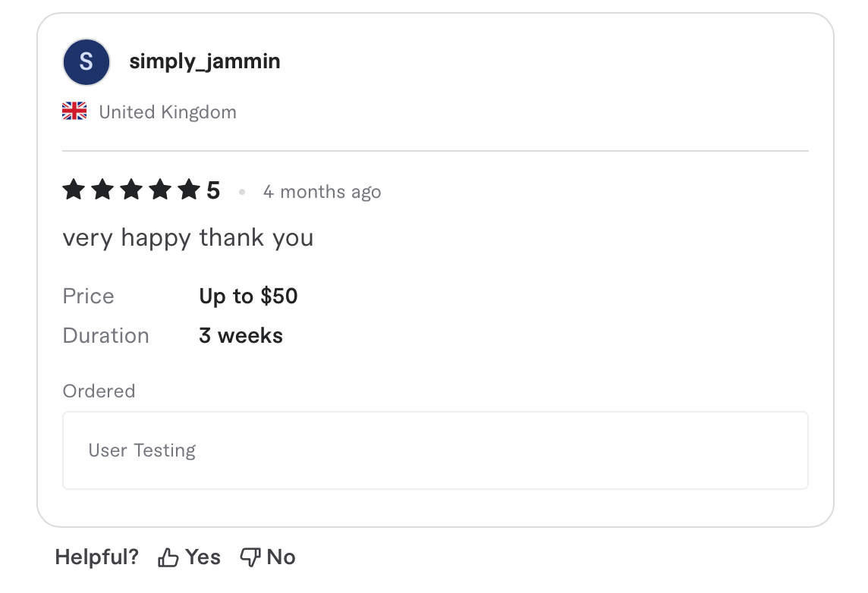Click the Duration value 3 weeks

[241, 335]
